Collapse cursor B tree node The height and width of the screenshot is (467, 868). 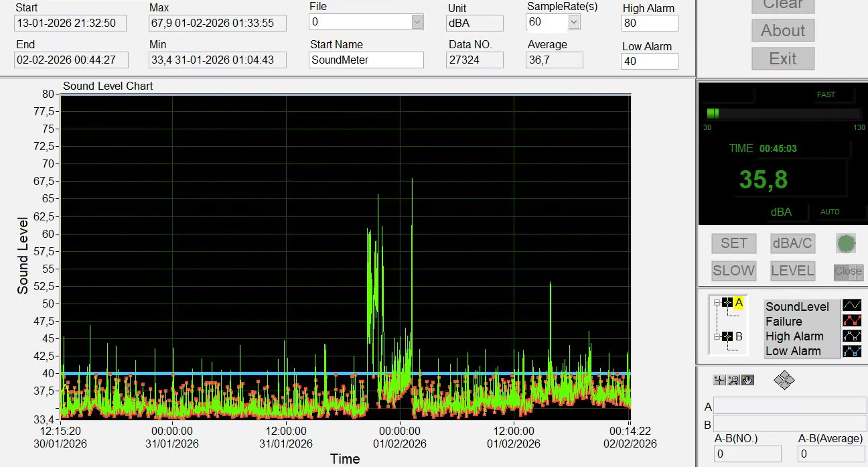coord(716,336)
